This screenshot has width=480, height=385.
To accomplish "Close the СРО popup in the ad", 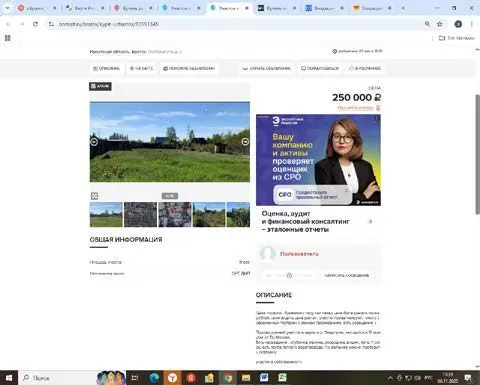I will (346, 190).
